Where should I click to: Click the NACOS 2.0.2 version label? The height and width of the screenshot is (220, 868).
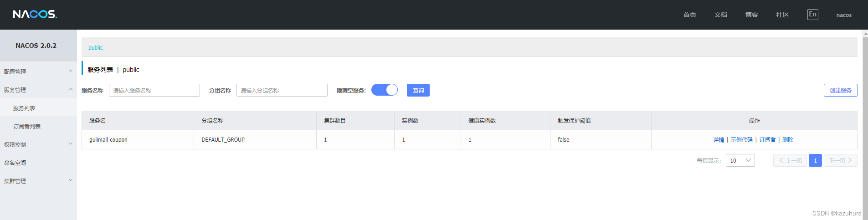point(36,46)
